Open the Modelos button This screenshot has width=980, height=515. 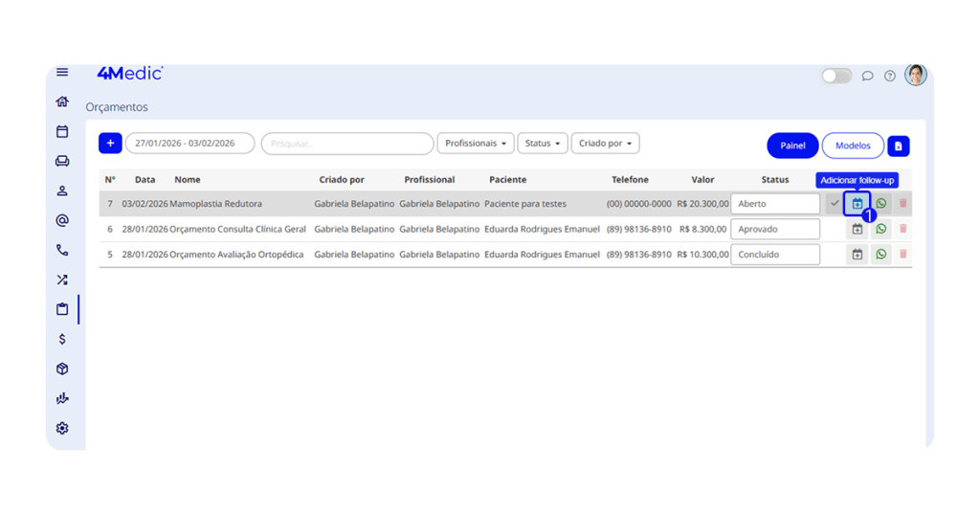pos(853,146)
